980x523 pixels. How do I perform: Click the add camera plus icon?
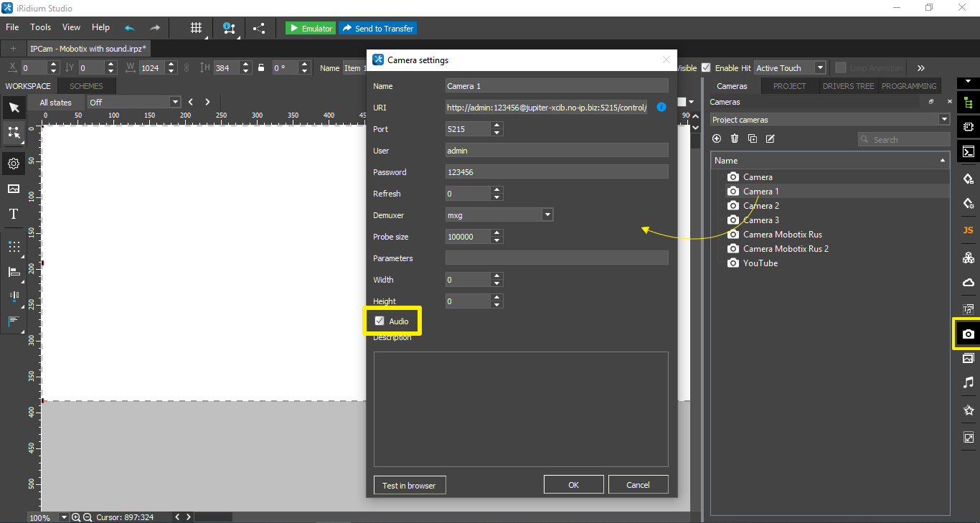(x=717, y=138)
